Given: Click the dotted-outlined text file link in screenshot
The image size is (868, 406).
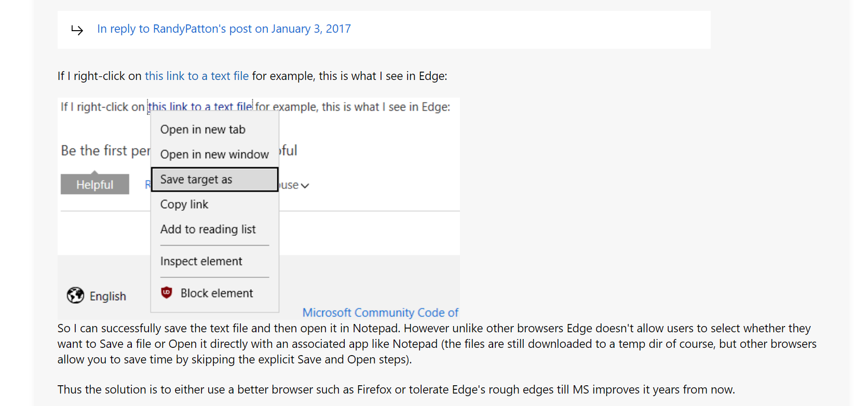Looking at the screenshot, I should (200, 107).
